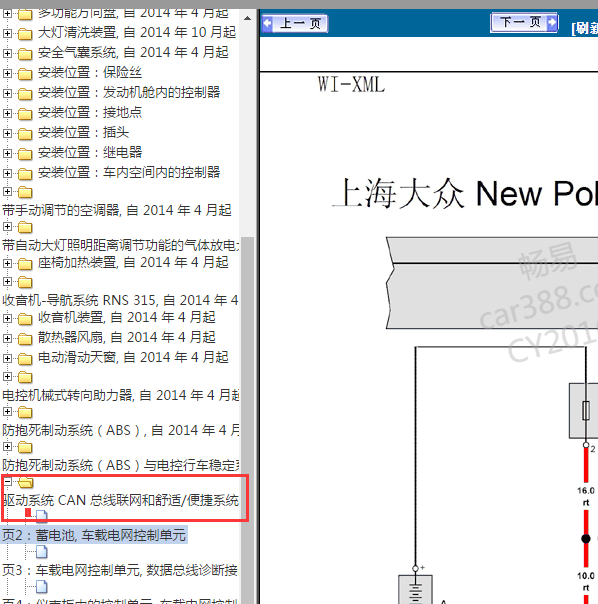This screenshot has width=598, height=604.
Task: Select 带手动调节的空调器, 自 2014 年 4 月起
Action: click(117, 210)
